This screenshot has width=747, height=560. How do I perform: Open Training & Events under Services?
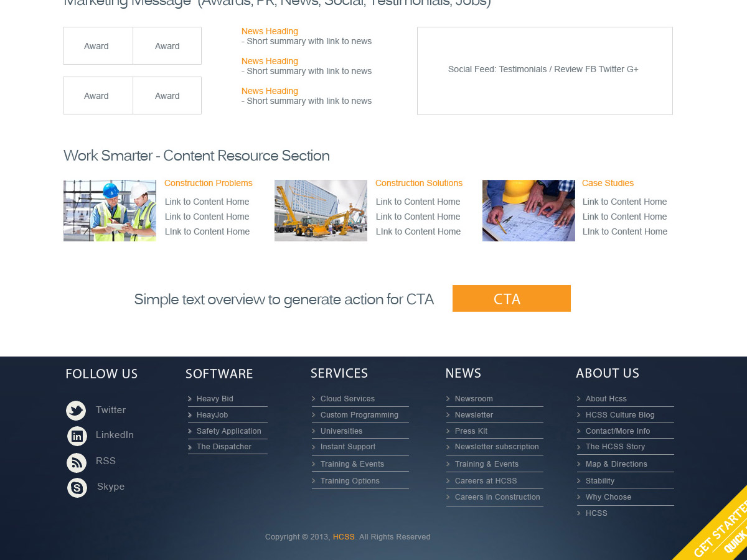tap(352, 464)
